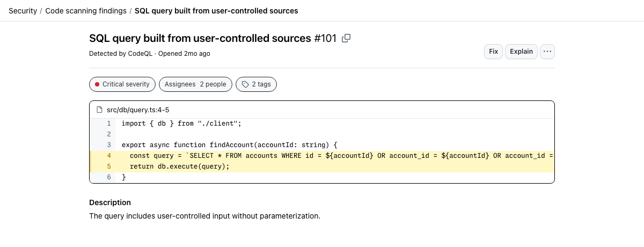
Task: Click the current breadcrumb SQL query title
Action: [x=216, y=11]
